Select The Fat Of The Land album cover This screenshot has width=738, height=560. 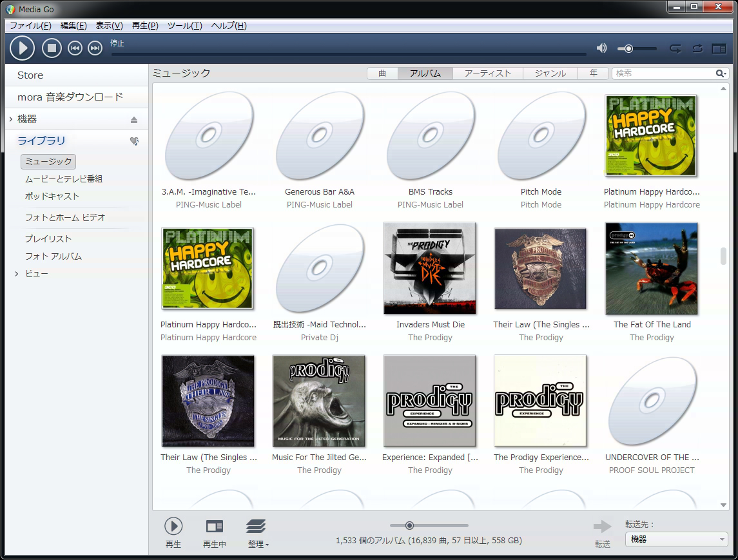[x=652, y=269]
